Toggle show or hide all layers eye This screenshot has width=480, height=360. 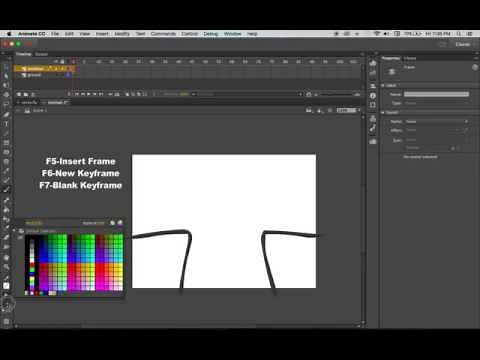[x=56, y=61]
